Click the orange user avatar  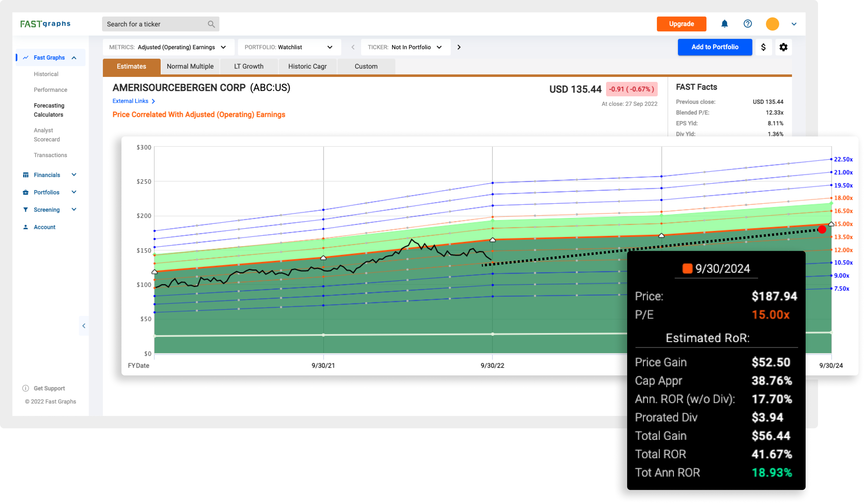772,24
